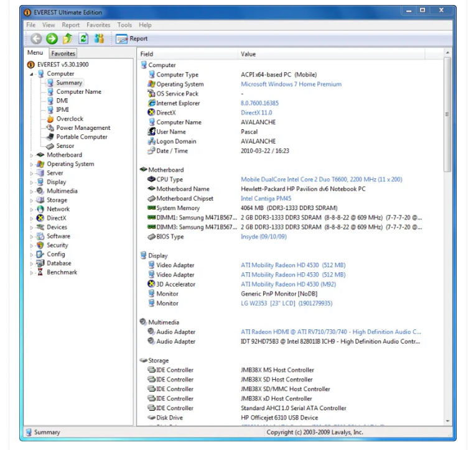Click the EVEREST v5.30.1900 root icon
This screenshot has width=476, height=450.
[x=31, y=65]
